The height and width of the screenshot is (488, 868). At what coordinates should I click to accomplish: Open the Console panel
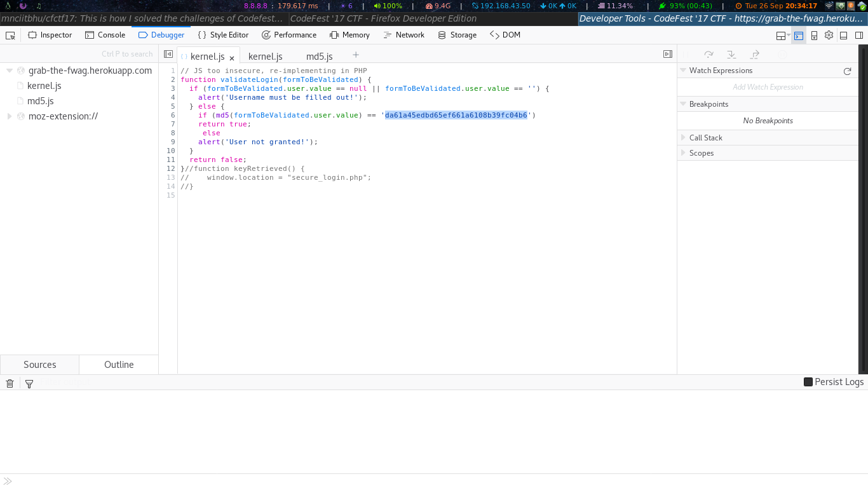click(105, 35)
